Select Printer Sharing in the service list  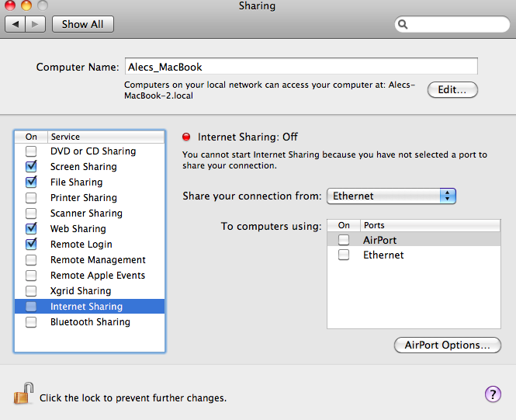[84, 198]
